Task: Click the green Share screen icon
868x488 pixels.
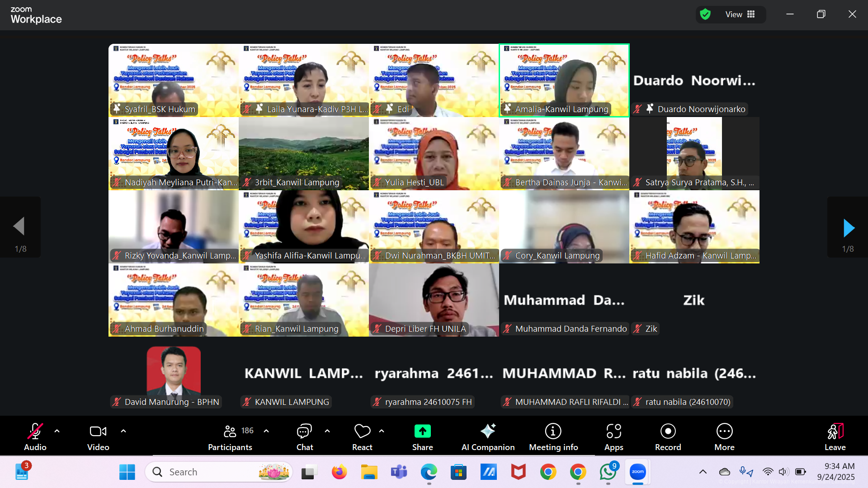Action: tap(422, 432)
